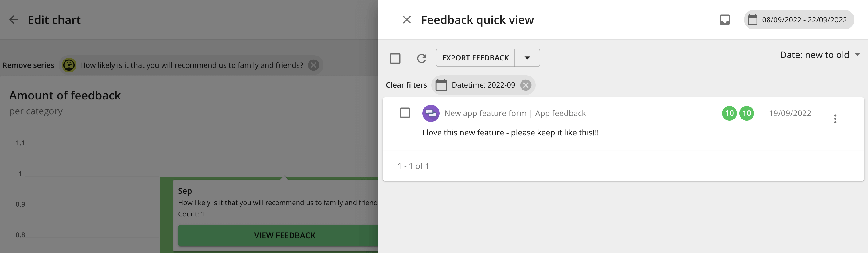The image size is (868, 253).
Task: Open the Date: new to old sort dropdown
Action: coord(821,55)
